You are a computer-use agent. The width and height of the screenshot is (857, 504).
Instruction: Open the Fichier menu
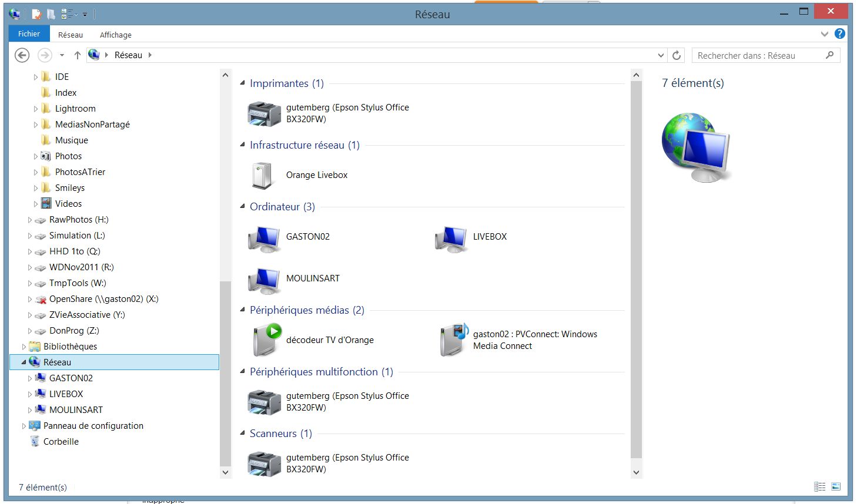point(29,34)
